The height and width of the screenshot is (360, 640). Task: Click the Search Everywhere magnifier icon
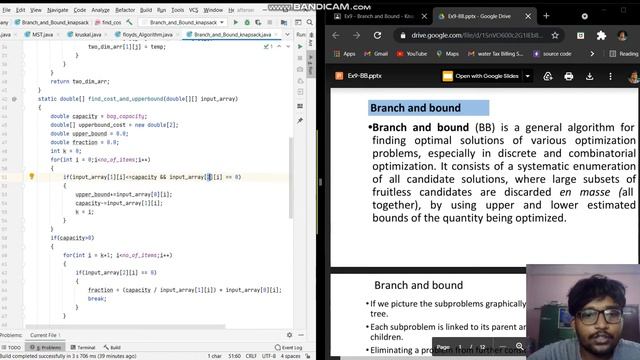[310, 22]
